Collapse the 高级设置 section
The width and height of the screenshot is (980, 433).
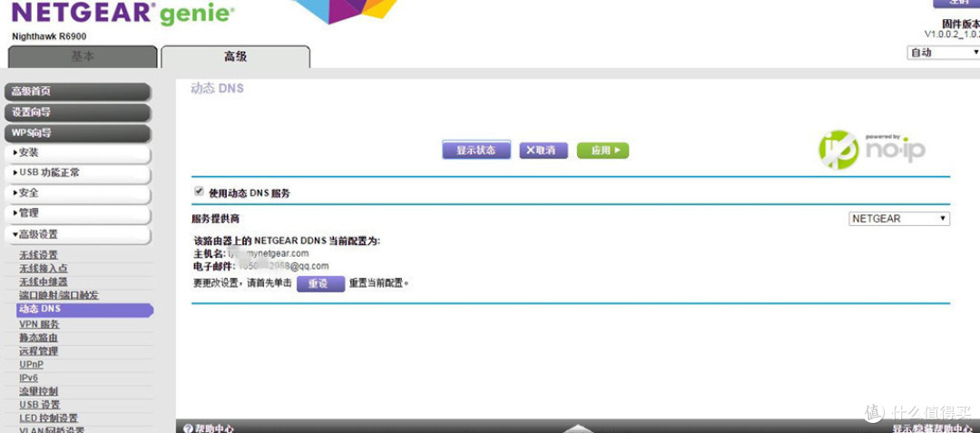tap(78, 234)
